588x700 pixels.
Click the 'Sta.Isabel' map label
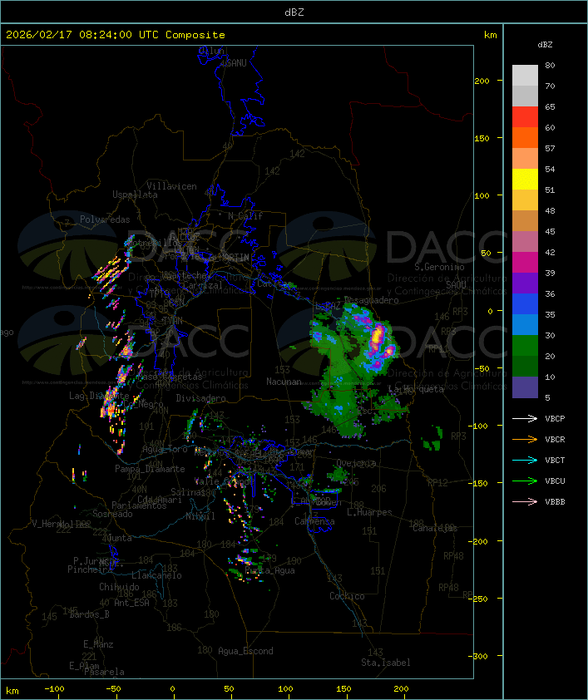[386, 663]
